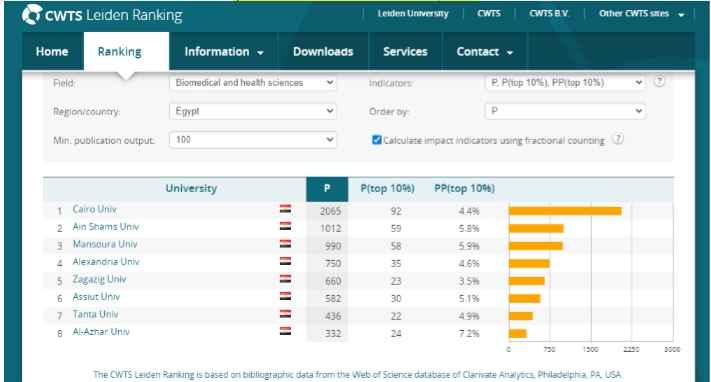This screenshot has width=711, height=382.
Task: Click the P(top 10%) column header
Action: [387, 189]
